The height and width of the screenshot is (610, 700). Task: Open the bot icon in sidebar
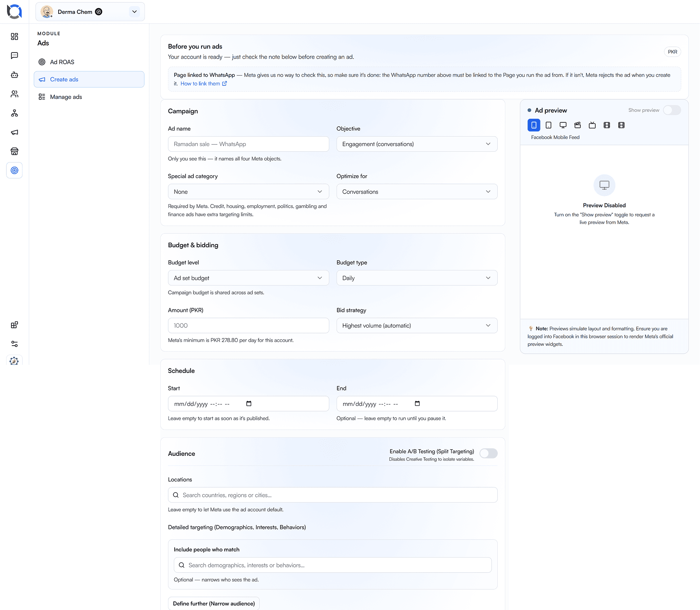coord(14,75)
